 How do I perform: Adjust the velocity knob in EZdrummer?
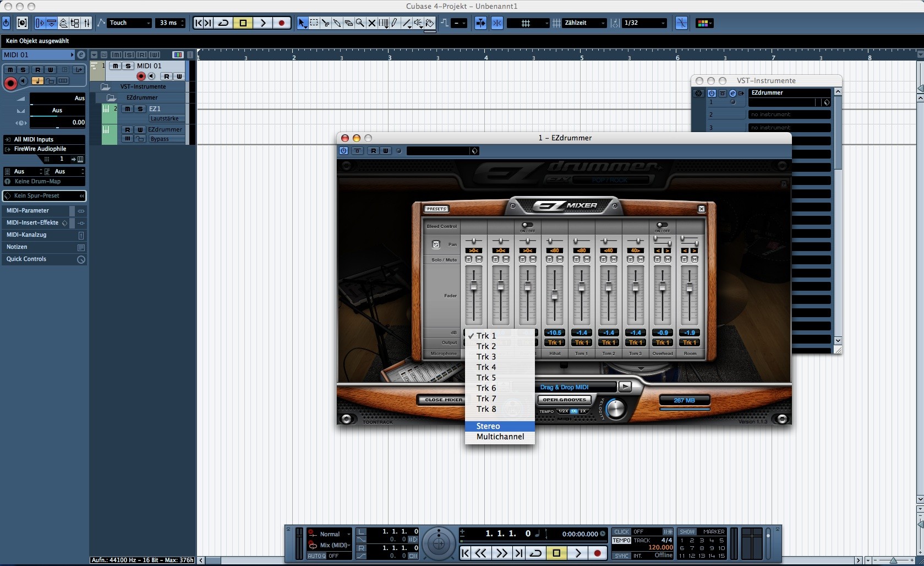616,409
